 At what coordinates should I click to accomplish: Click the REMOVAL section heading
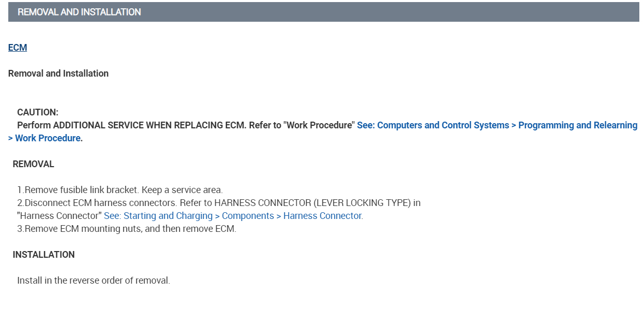click(x=33, y=164)
